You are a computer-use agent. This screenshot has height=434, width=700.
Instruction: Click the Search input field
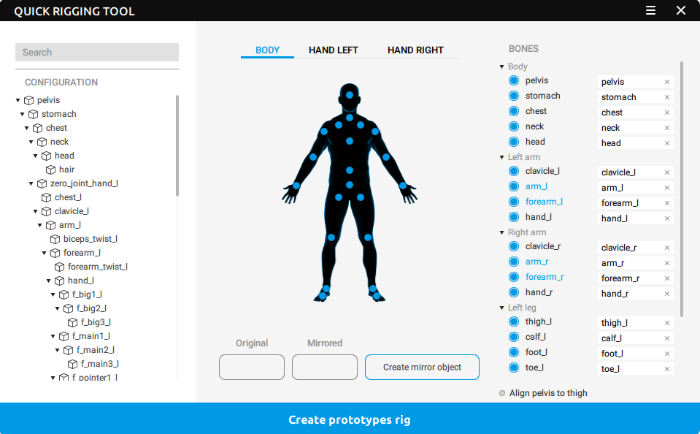[x=97, y=52]
